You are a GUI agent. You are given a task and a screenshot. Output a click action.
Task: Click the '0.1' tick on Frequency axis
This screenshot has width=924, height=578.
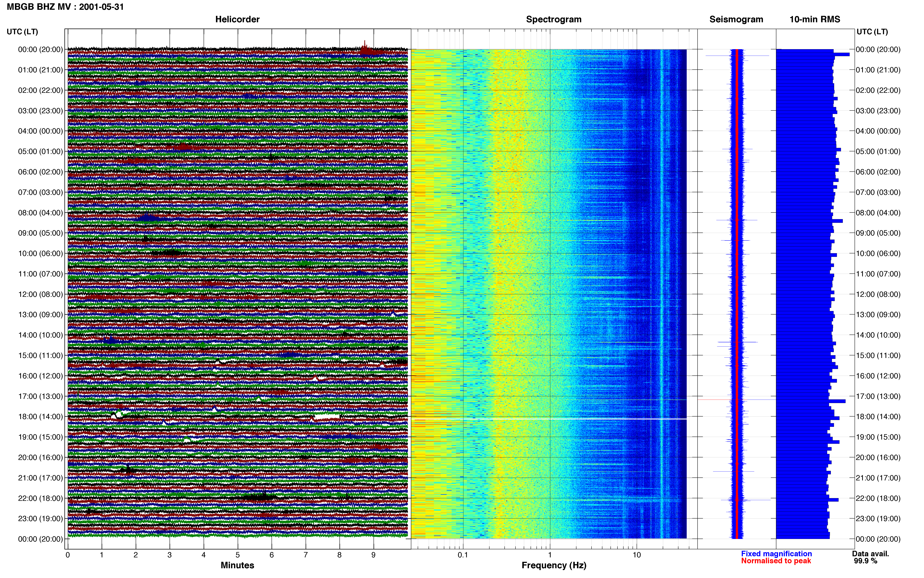pos(463,555)
